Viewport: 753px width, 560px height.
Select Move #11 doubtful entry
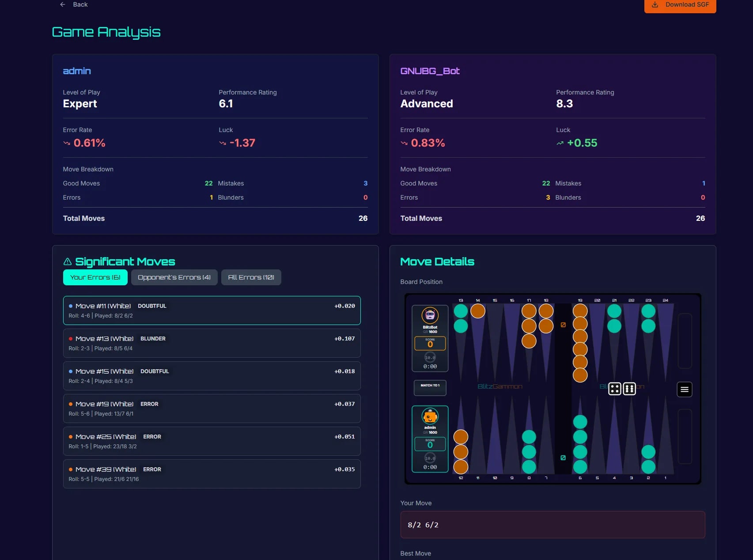[212, 310]
